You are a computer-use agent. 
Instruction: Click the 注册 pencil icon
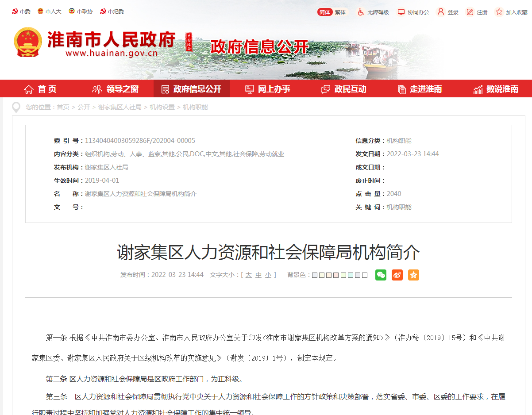(x=470, y=12)
